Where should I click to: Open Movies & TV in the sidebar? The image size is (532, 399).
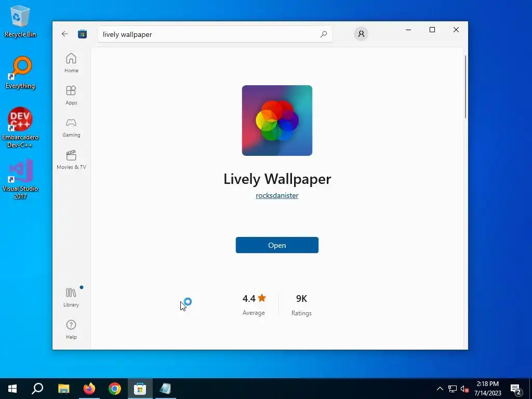[71, 159]
